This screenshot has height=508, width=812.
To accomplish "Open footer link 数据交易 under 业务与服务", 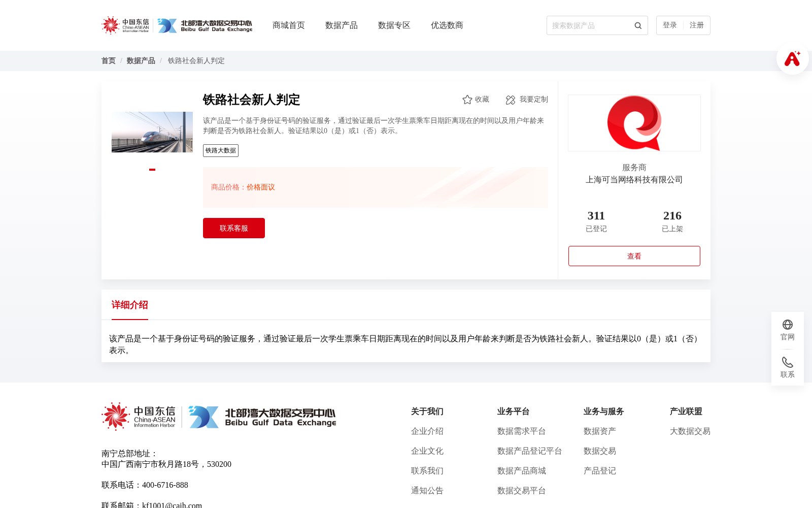I will click(x=600, y=451).
